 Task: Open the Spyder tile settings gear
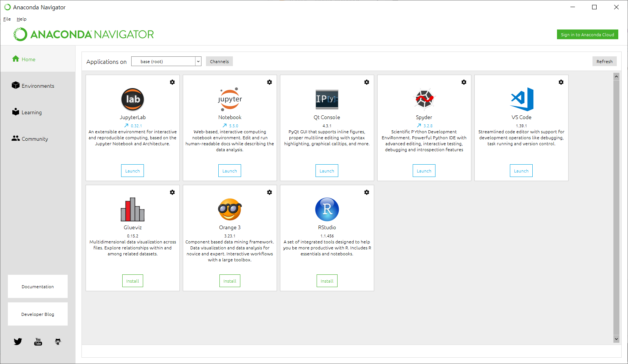click(x=464, y=82)
